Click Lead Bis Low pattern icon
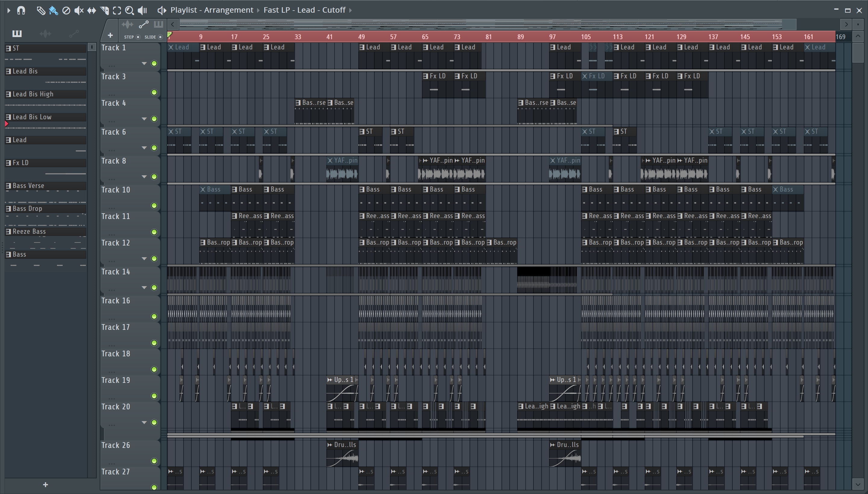Image resolution: width=868 pixels, height=494 pixels. [x=8, y=117]
